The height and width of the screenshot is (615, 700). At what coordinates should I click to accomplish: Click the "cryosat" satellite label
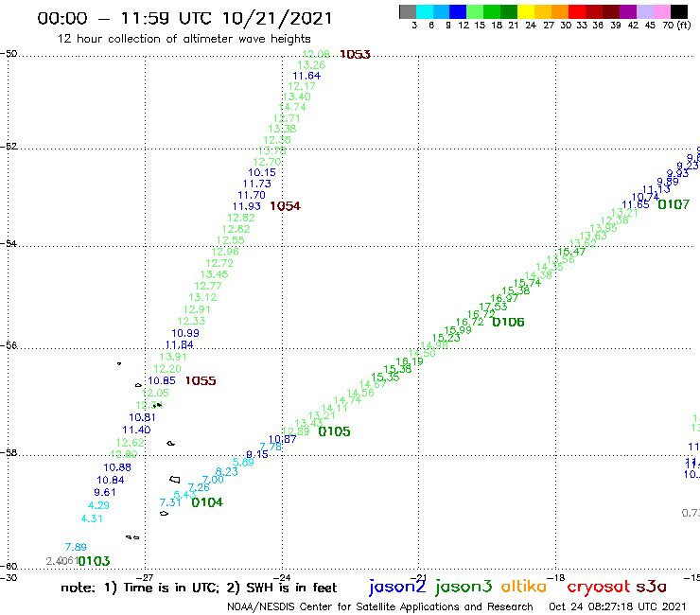coord(599,588)
